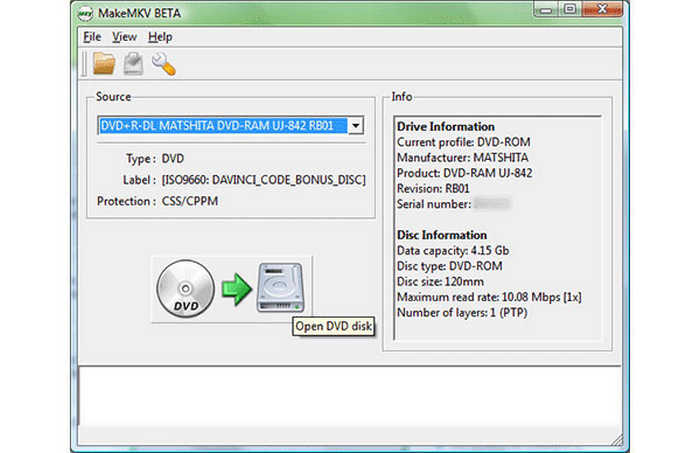Click the Serial number line
Viewport: 700px width, 453px height.
coord(453,204)
